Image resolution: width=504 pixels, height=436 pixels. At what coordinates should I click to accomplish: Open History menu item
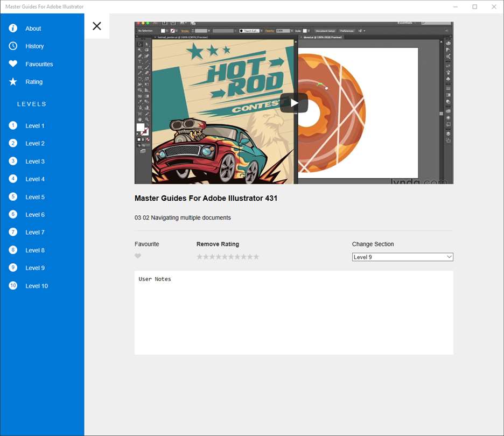pyautogui.click(x=42, y=46)
